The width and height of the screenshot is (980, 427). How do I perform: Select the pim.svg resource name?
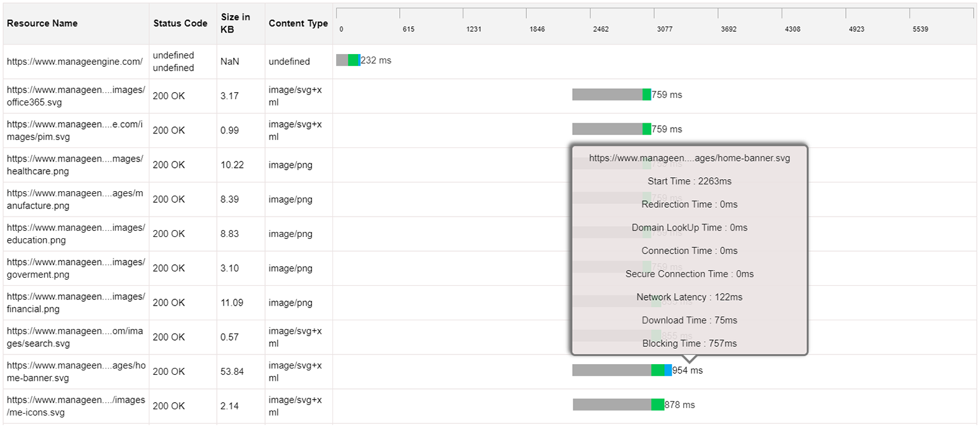[76, 130]
